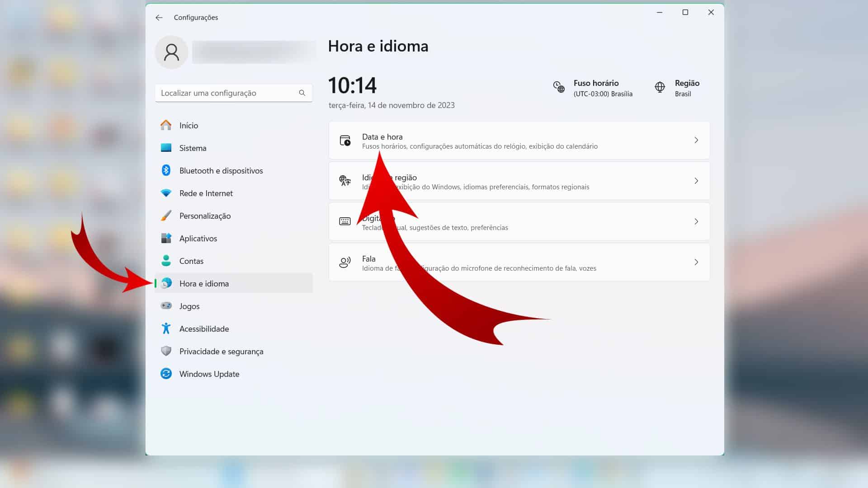The height and width of the screenshot is (488, 868).
Task: Select the Aplicativos icon
Action: point(166,238)
